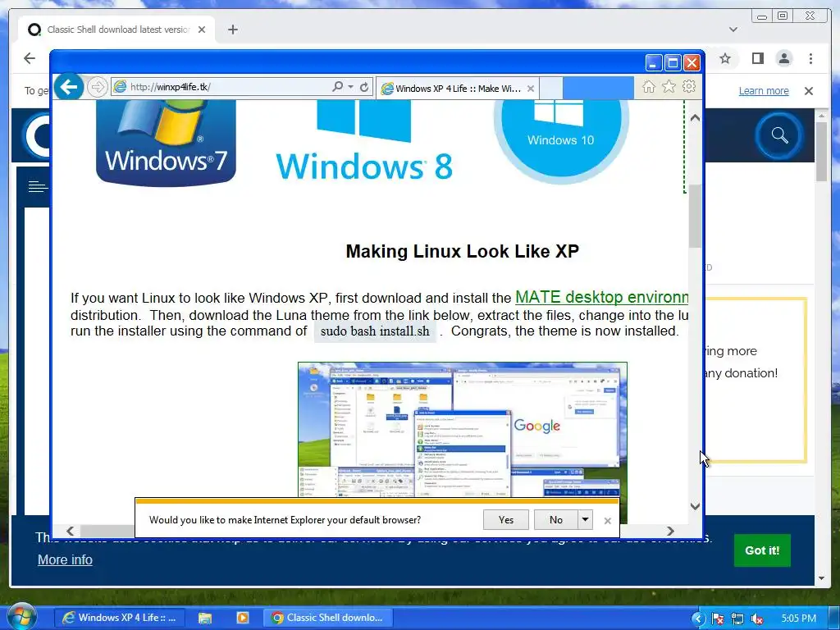Click the Action Center flag tray icon
840x630 pixels.
point(718,619)
